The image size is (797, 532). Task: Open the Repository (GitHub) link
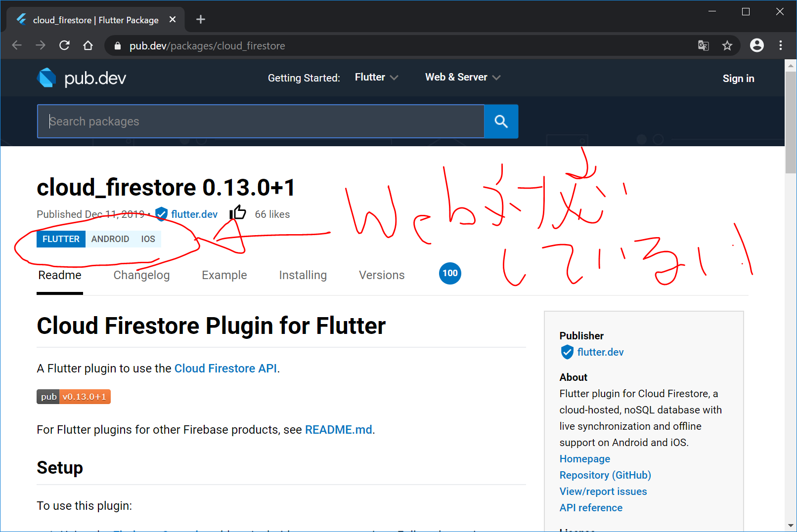pyautogui.click(x=605, y=475)
